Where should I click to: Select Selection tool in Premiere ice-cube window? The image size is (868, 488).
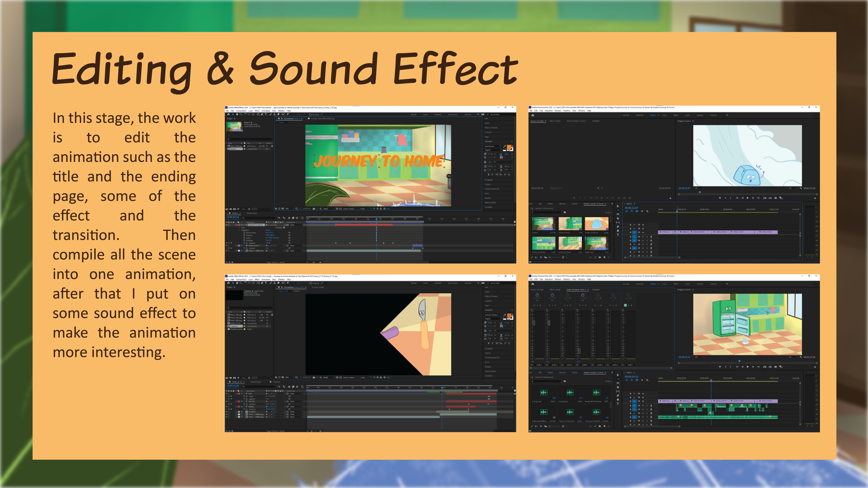[x=618, y=206]
